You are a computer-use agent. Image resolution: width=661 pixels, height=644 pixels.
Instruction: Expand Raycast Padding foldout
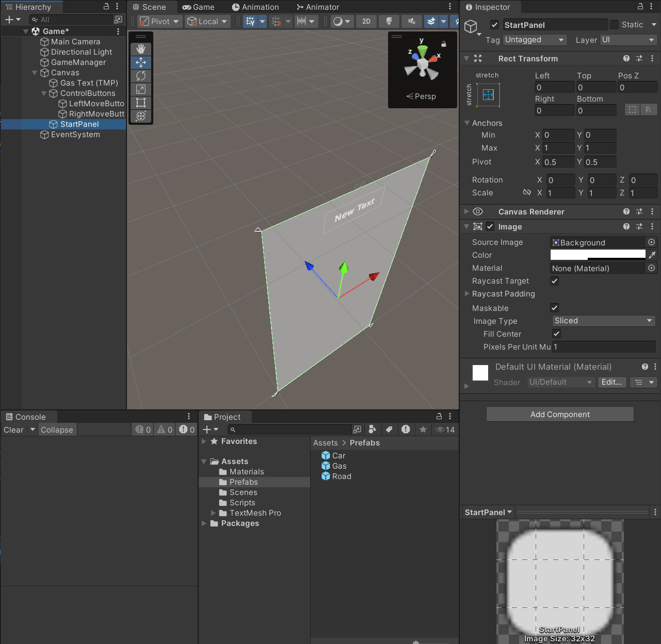(467, 293)
